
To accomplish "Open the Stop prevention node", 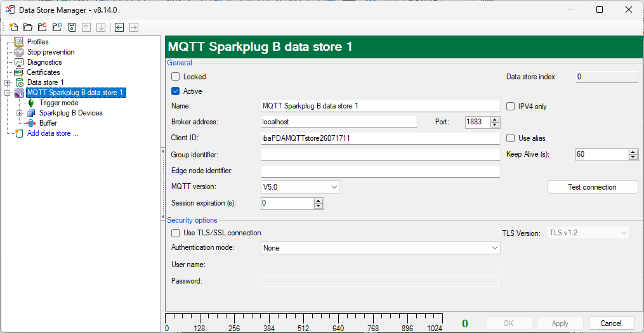I will pyautogui.click(x=51, y=52).
